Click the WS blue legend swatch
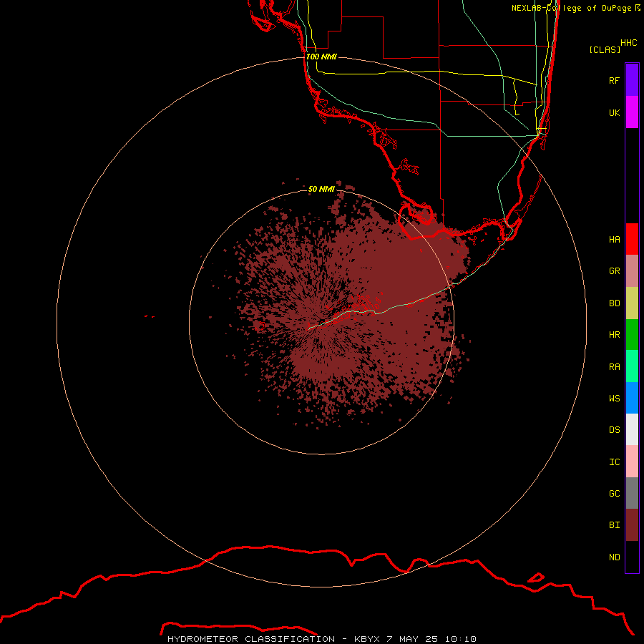The height and width of the screenshot is (644, 644). pos(632,398)
